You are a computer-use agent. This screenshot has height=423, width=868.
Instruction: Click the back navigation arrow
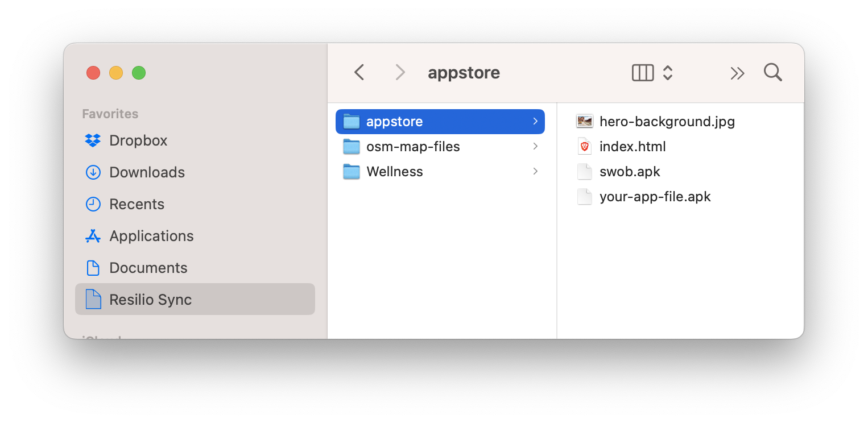coord(359,73)
